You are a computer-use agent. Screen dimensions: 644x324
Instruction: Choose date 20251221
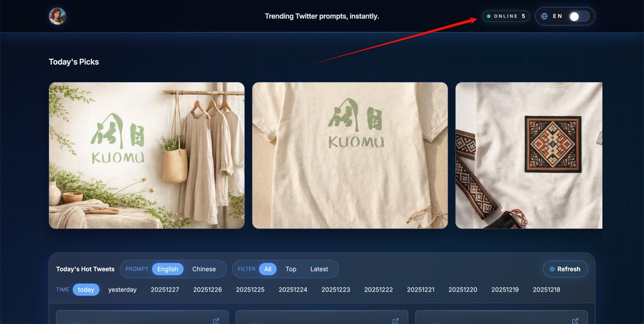coord(421,290)
